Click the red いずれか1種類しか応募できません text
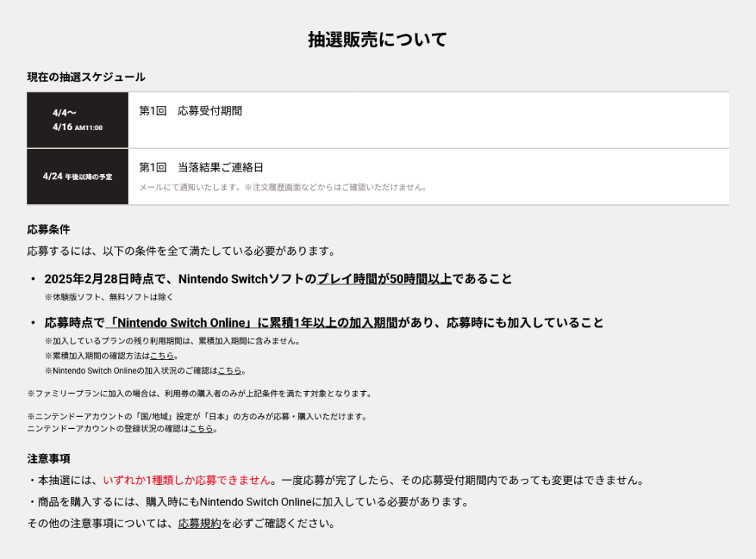 [x=187, y=480]
